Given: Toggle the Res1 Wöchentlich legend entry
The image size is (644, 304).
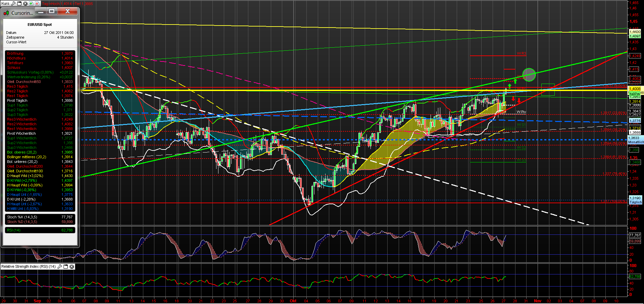Looking at the screenshot, I should tap(21, 129).
